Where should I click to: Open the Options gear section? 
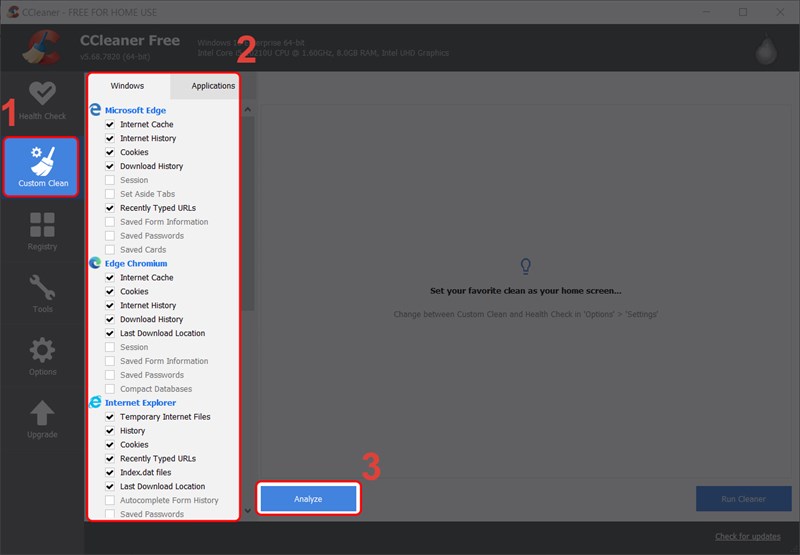(x=43, y=357)
